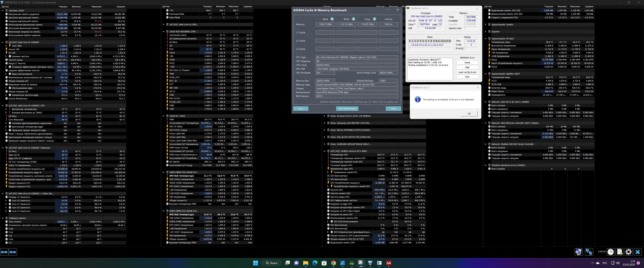644x268 pixels.
Task: Collapse the Система: ASUS sensor group
Action: (x=3, y=11)
